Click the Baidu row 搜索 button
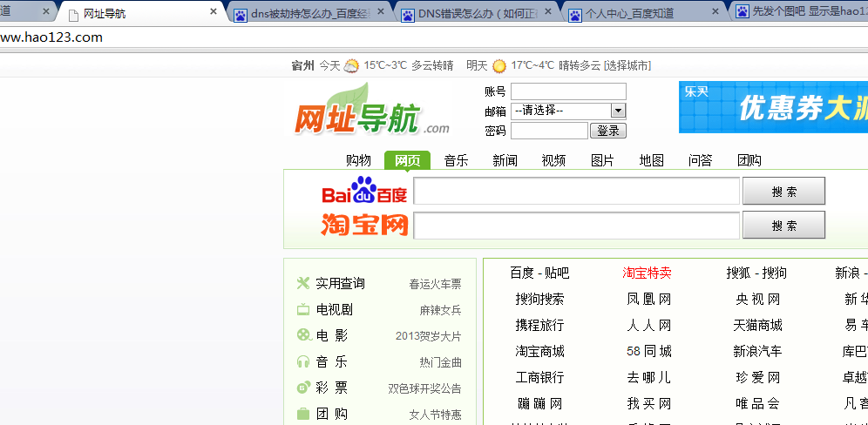Image resolution: width=868 pixels, height=425 pixels. [783, 191]
